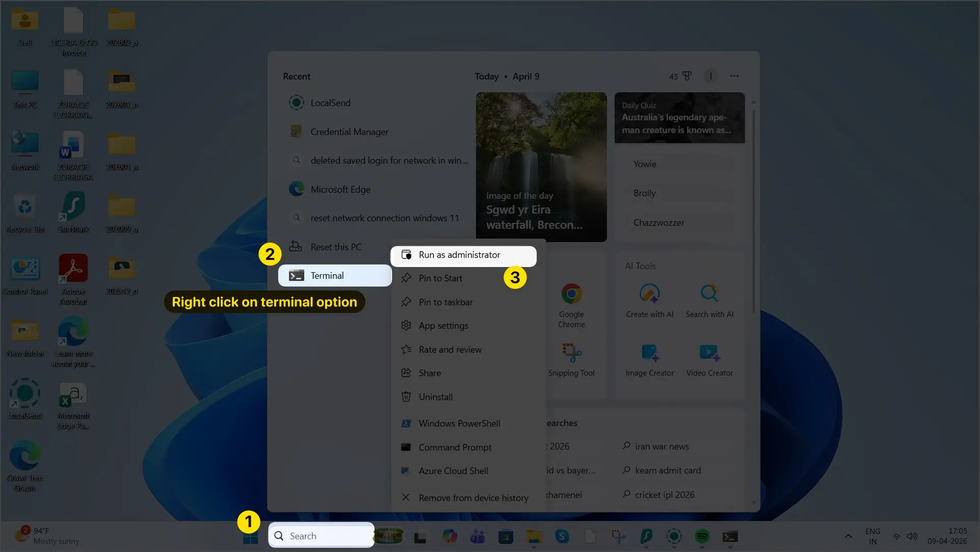Choose Pin to taskbar option
Viewport: 980px width, 552px height.
coord(445,302)
